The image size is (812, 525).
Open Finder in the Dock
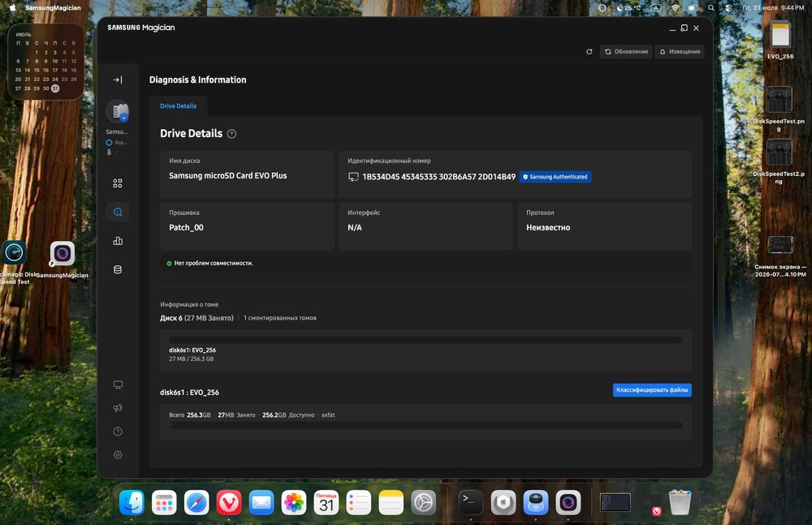point(132,502)
